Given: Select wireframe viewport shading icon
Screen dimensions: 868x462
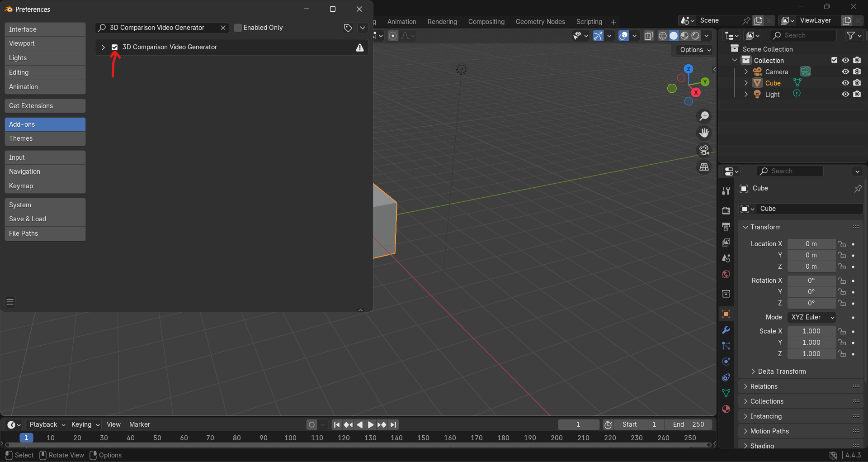Looking at the screenshot, I should (x=663, y=36).
